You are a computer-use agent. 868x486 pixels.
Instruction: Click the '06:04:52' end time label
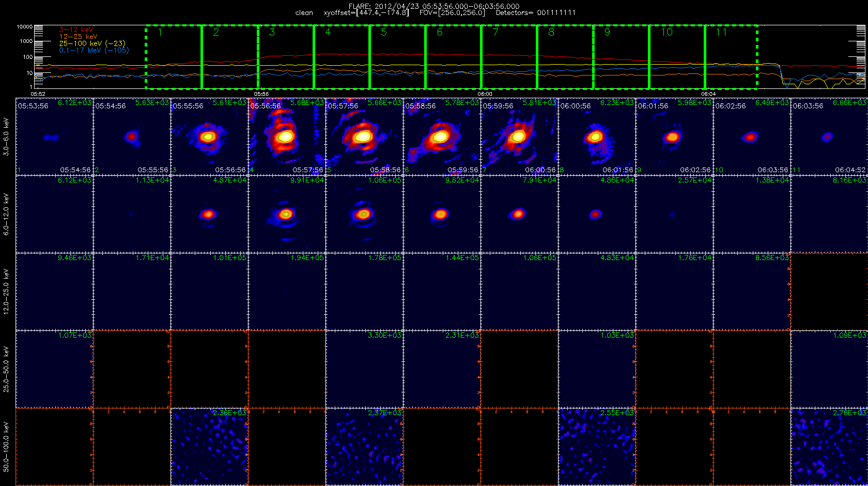pos(850,170)
